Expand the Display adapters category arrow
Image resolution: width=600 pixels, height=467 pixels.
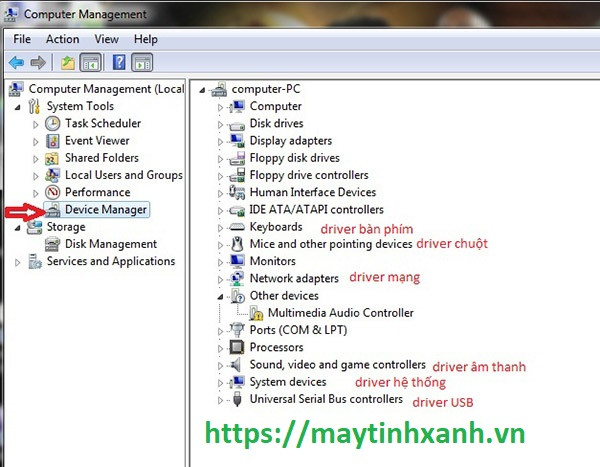220,142
